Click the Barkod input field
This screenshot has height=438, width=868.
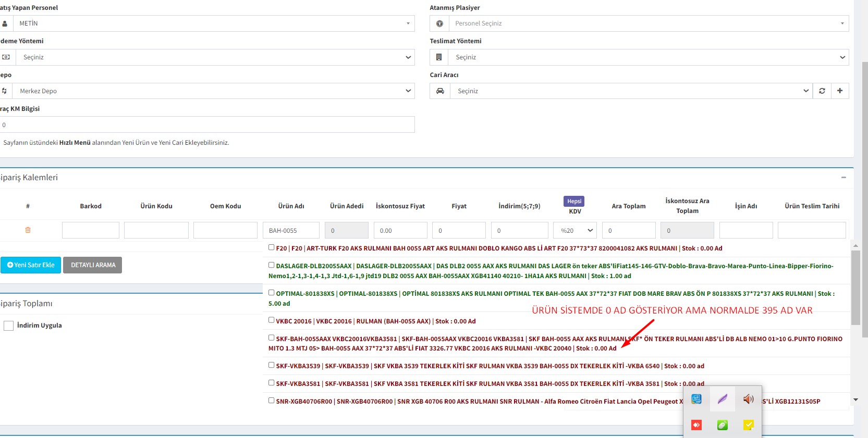pyautogui.click(x=91, y=230)
